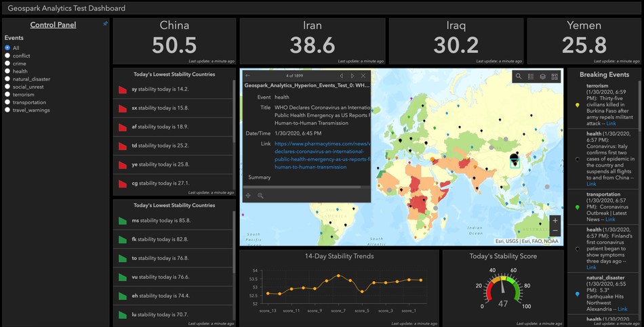Image resolution: width=644 pixels, height=327 pixels.
Task: Open the map layers icon
Action: [x=542, y=77]
